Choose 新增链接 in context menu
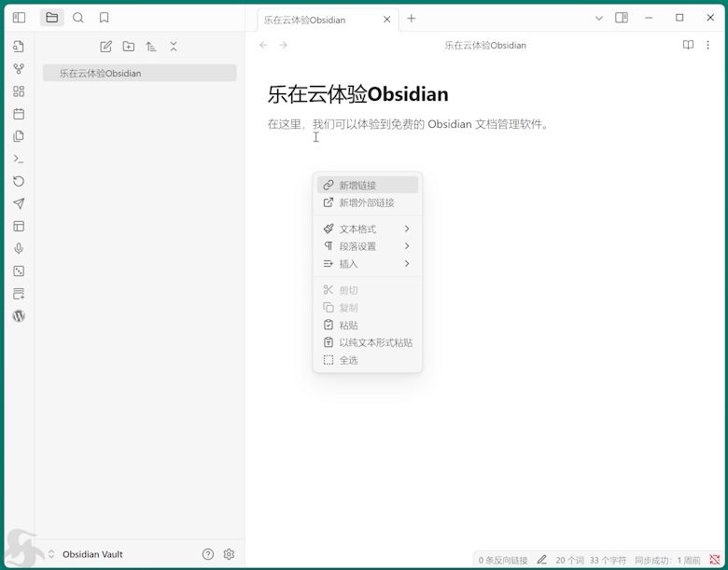This screenshot has width=728, height=570. tap(368, 185)
